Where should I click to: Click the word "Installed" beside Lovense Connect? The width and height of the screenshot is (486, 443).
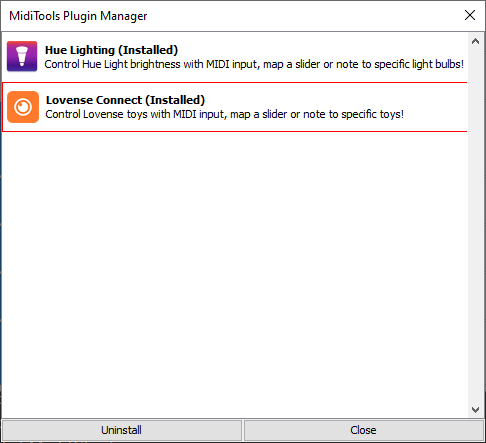[175, 100]
